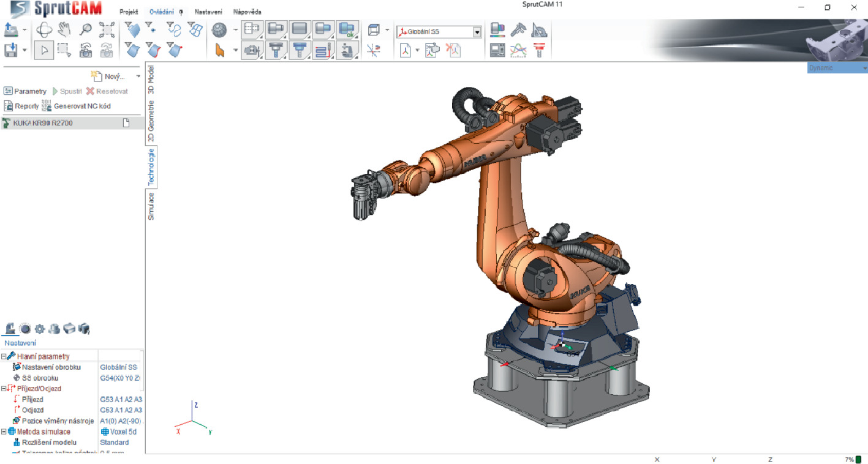
Task: Open the Nastavení menu
Action: tap(208, 12)
